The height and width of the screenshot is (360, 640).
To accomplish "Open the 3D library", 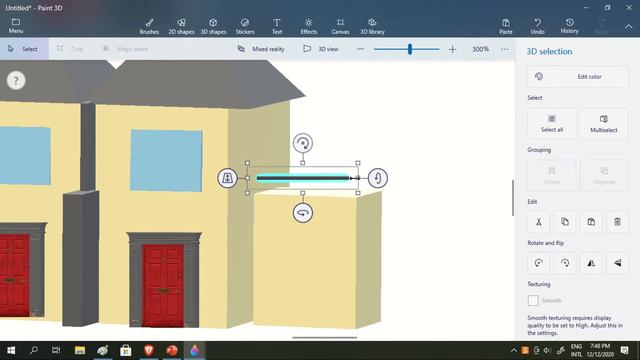I will point(372,26).
